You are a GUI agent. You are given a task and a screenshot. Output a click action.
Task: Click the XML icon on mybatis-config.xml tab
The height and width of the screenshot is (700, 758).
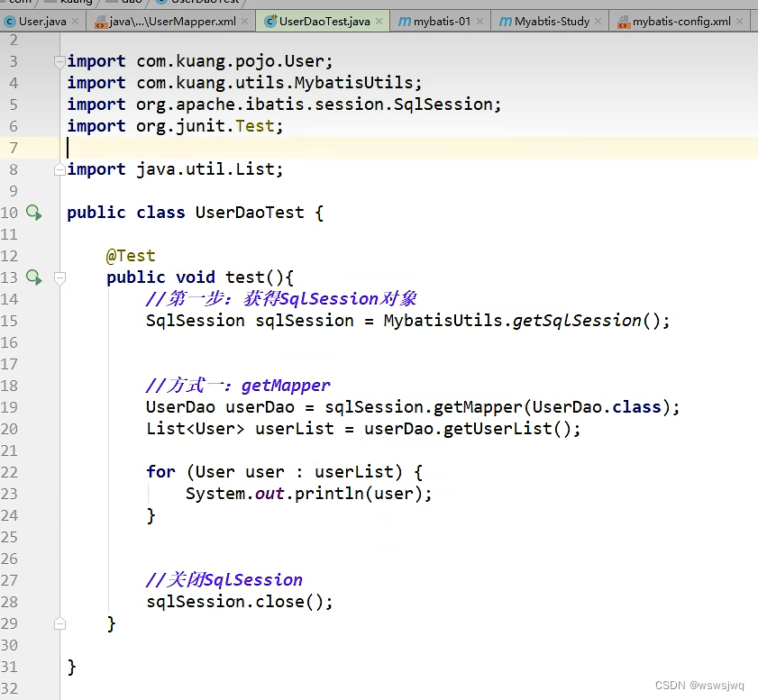[x=624, y=23]
